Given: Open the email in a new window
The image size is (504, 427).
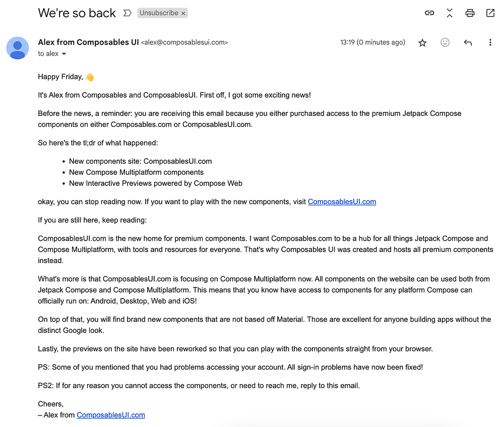Looking at the screenshot, I should (490, 13).
